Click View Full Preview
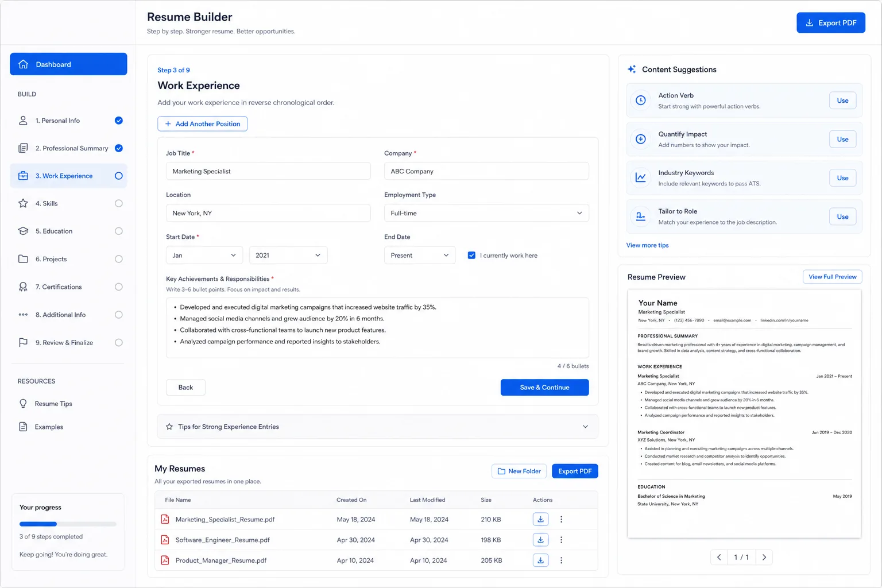 click(832, 277)
